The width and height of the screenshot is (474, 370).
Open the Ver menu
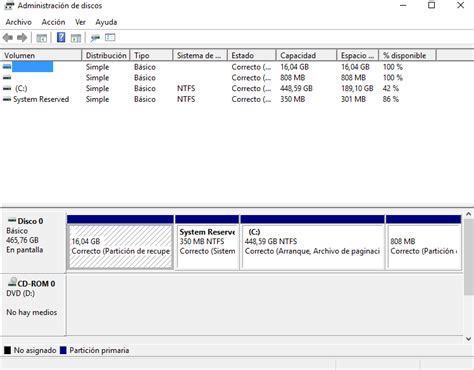[x=80, y=22]
